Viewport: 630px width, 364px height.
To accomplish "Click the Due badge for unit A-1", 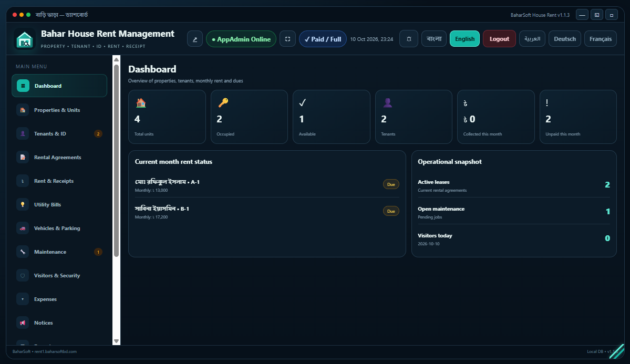I will pos(391,184).
